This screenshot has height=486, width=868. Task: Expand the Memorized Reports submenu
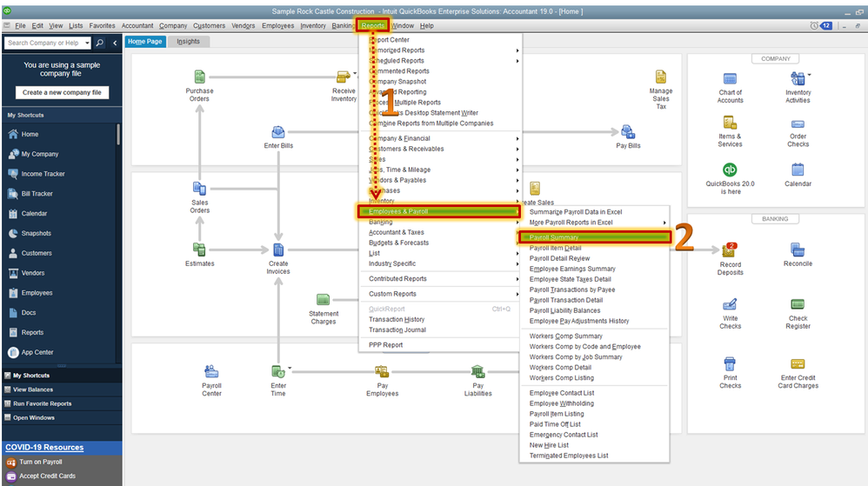coord(517,50)
